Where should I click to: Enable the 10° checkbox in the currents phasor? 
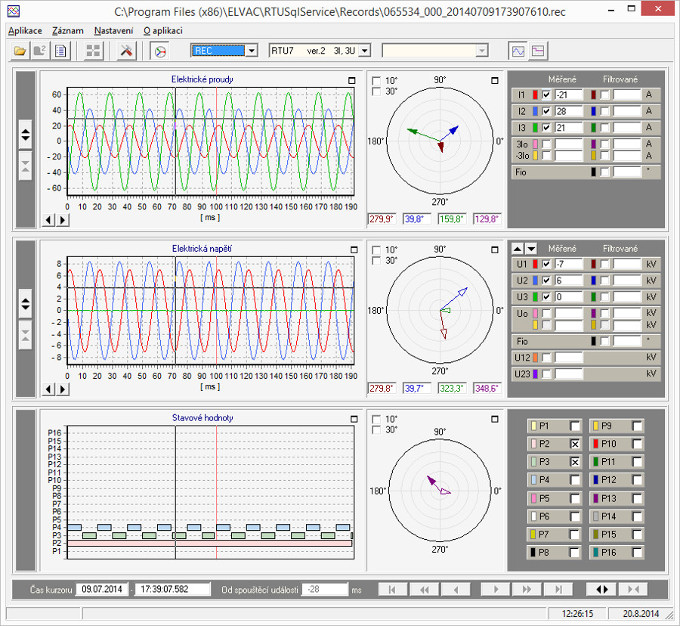[x=376, y=81]
